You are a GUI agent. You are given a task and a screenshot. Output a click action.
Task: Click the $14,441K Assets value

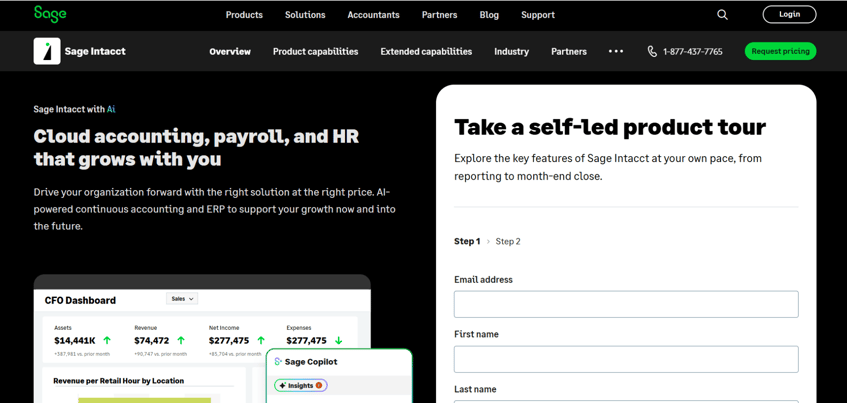click(x=75, y=341)
